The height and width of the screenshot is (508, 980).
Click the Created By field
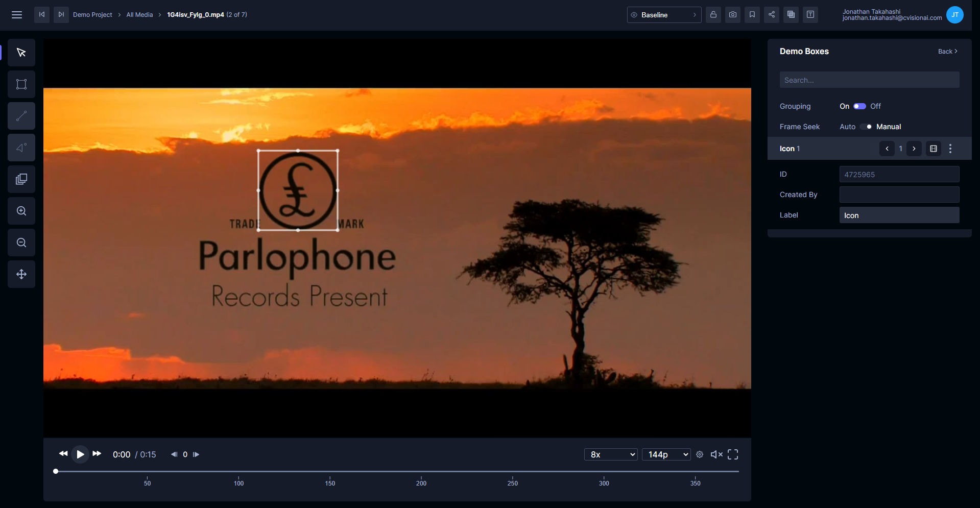click(x=899, y=195)
